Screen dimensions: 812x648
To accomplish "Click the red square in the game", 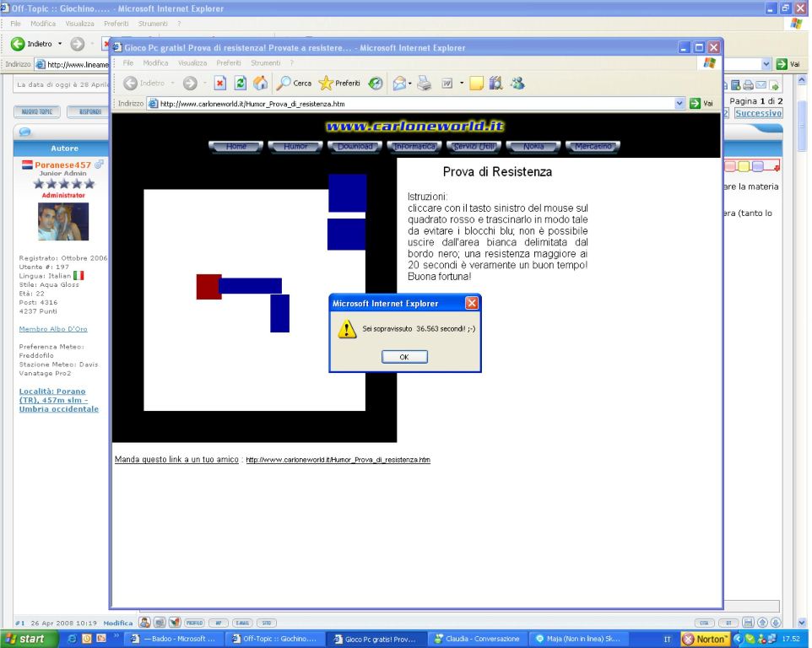I will click(x=208, y=287).
